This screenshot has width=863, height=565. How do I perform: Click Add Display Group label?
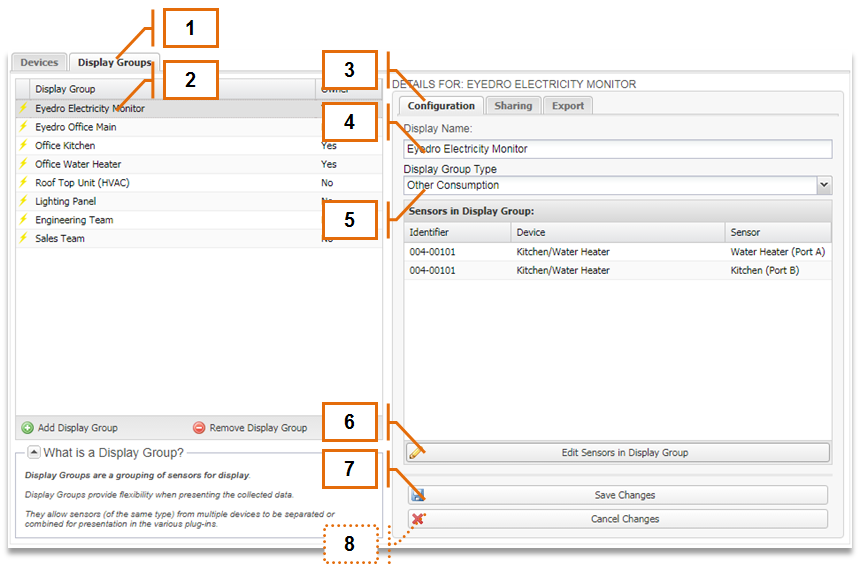78,427
